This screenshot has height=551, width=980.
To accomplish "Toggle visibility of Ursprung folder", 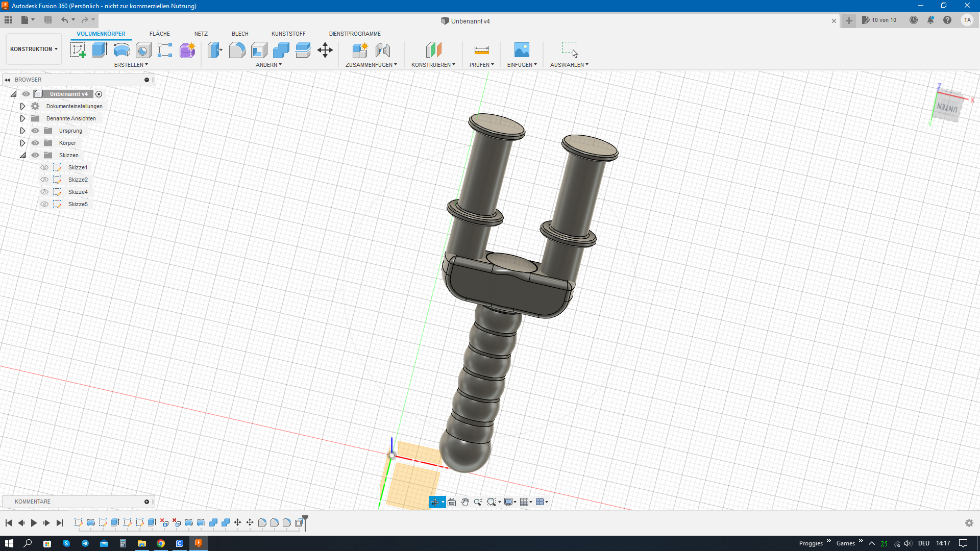I will click(35, 131).
